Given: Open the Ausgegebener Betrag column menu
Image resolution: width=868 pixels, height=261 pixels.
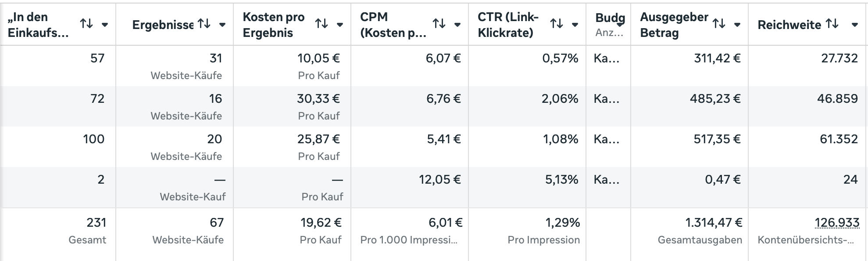Looking at the screenshot, I should click(x=737, y=25).
